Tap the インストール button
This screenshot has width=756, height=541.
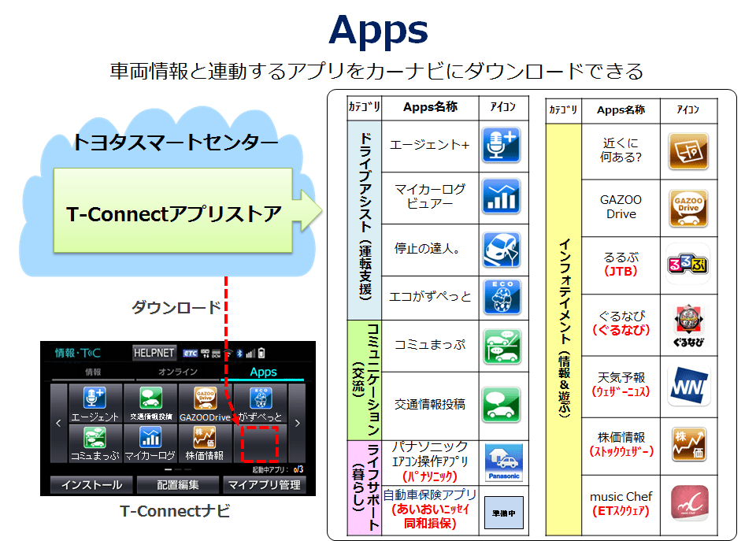tap(91, 485)
